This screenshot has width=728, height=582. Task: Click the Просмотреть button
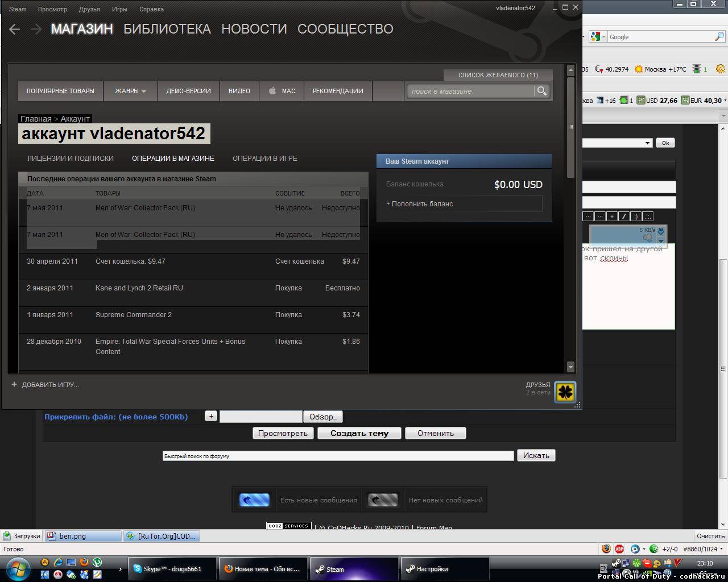point(283,433)
